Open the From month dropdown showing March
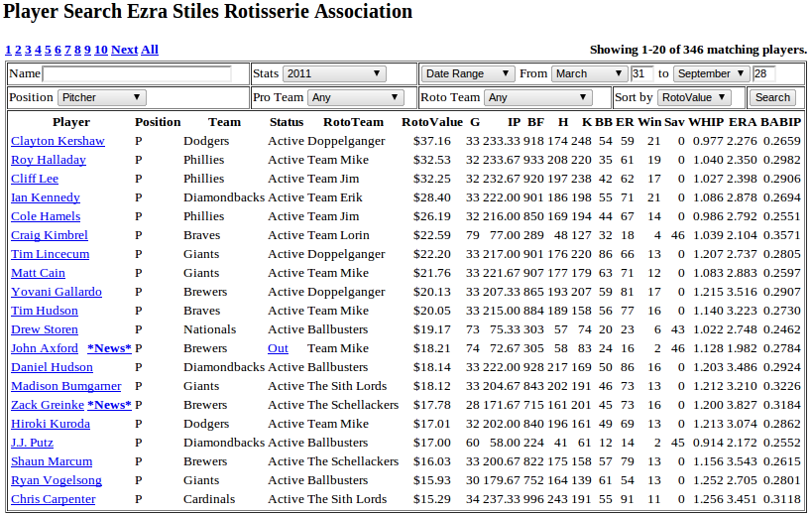 point(589,73)
